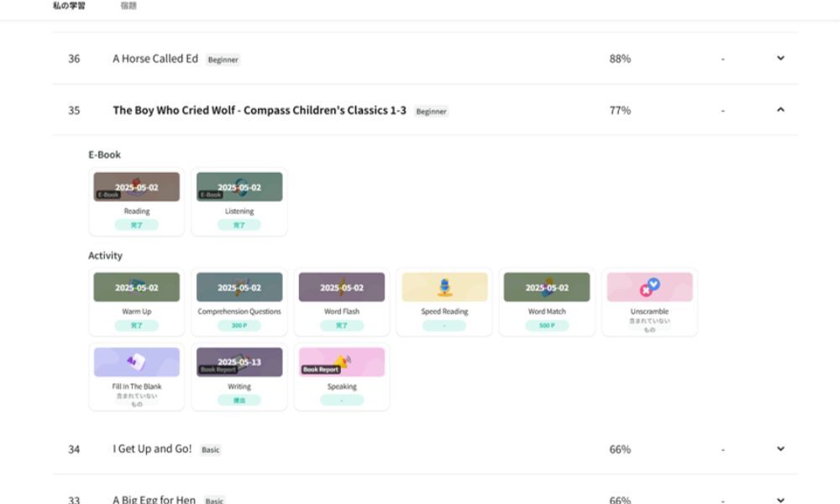Open the Word Match activity
This screenshot has height=504, width=840.
(547, 287)
